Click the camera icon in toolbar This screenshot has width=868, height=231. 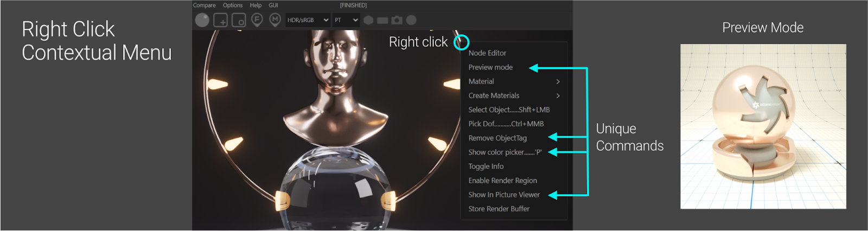coord(397,20)
